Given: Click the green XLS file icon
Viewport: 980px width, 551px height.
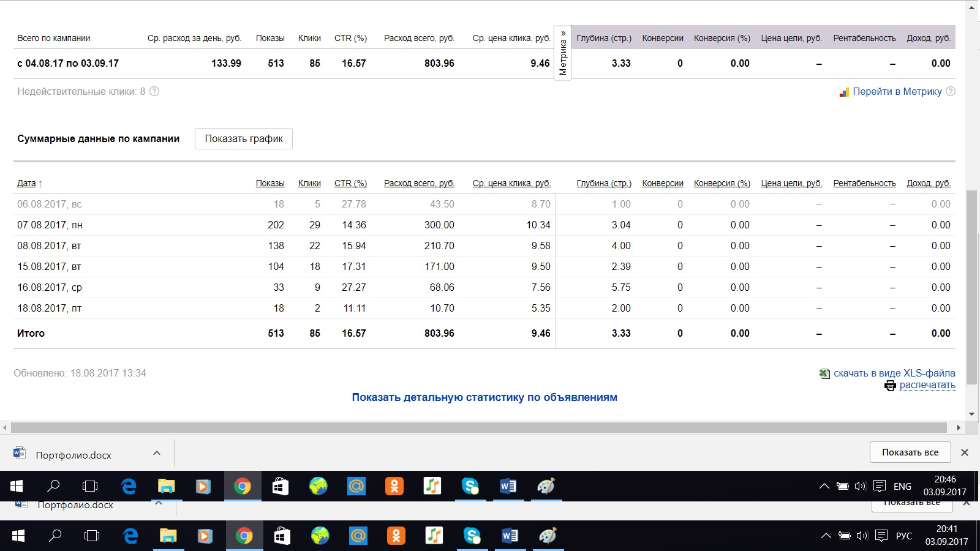Looking at the screenshot, I should coord(824,373).
